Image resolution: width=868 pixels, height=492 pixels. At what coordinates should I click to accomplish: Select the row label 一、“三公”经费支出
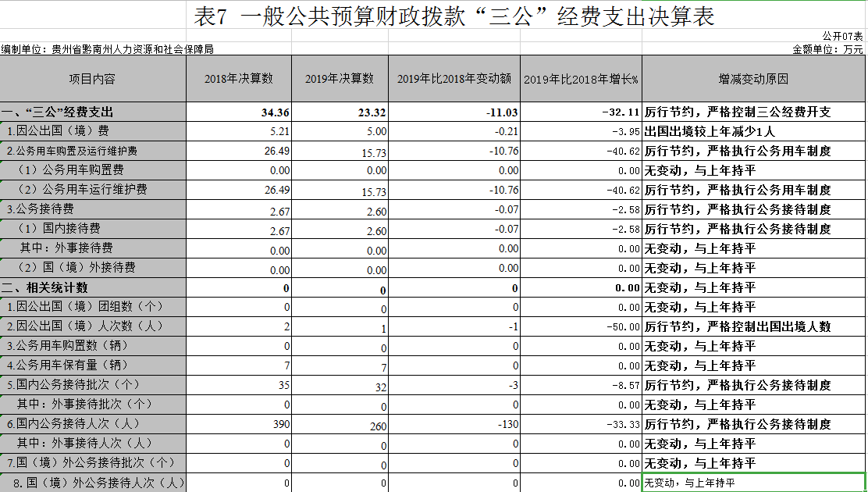pos(92,112)
